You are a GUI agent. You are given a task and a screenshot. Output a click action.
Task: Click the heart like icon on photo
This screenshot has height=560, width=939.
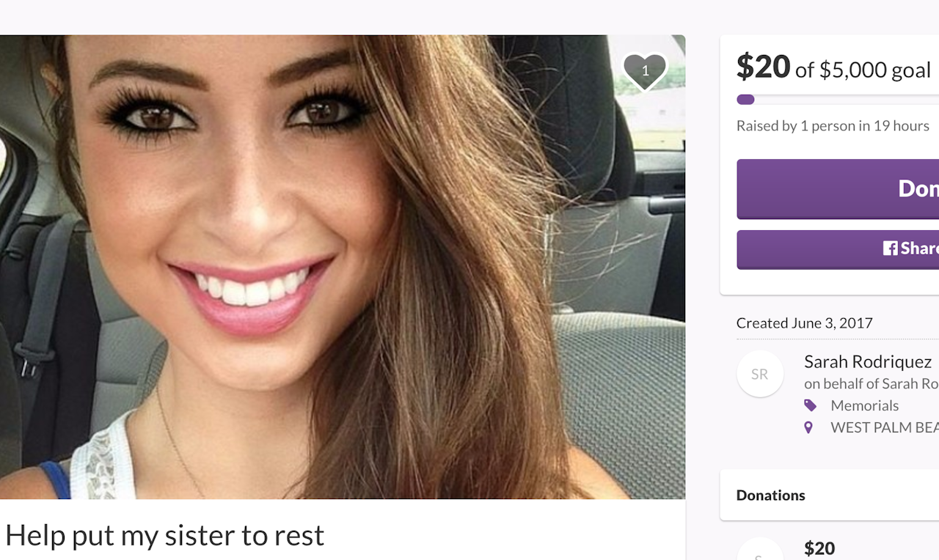pyautogui.click(x=646, y=71)
